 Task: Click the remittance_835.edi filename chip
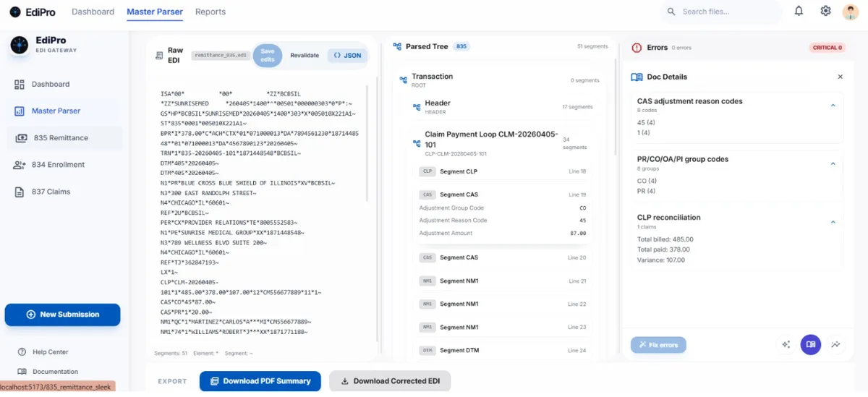tap(220, 55)
